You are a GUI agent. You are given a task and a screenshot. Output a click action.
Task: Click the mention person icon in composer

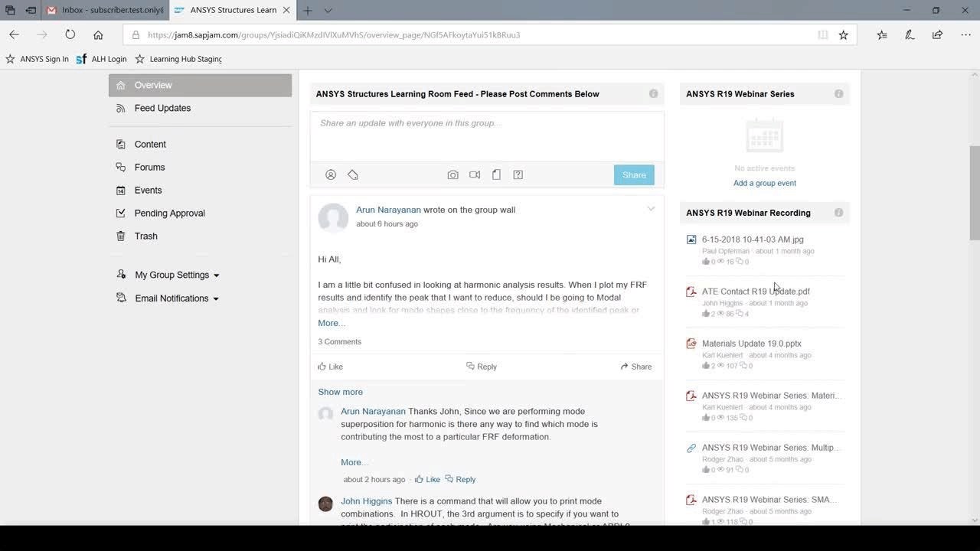tap(331, 174)
